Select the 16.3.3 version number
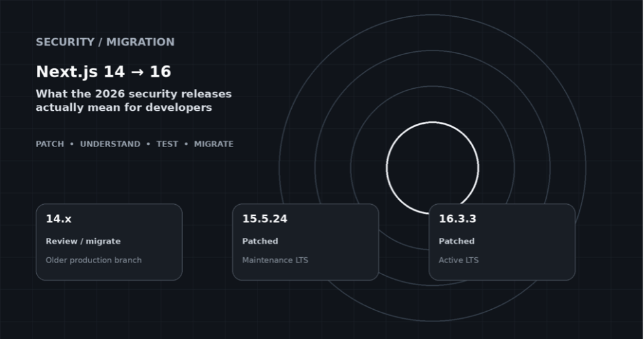This screenshot has height=339, width=644. click(457, 218)
